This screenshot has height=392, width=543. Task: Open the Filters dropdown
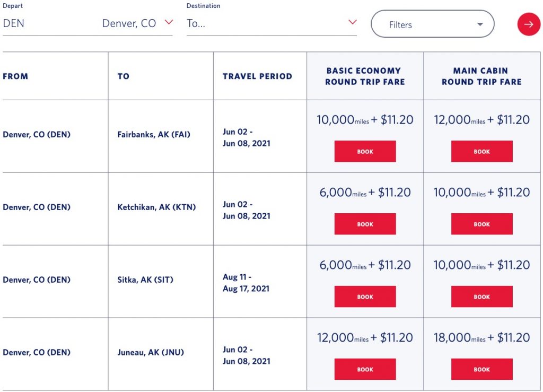[432, 24]
